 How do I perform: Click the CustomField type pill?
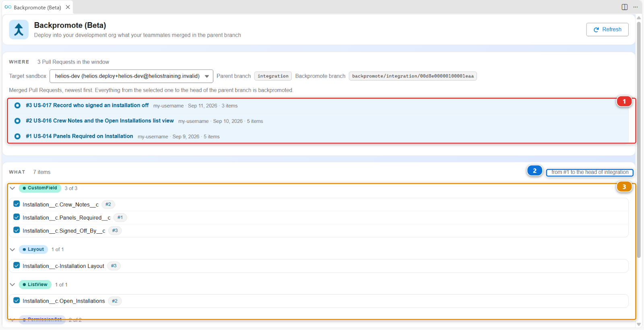point(40,188)
